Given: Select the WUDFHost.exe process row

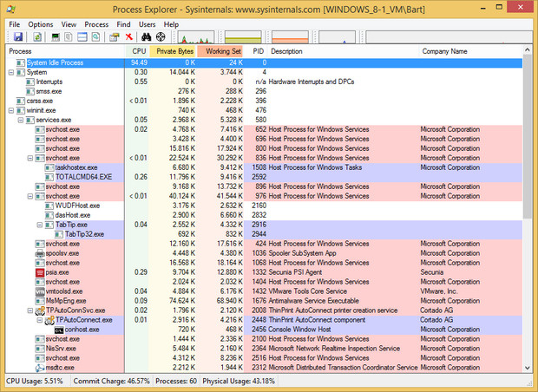Looking at the screenshot, I should [x=264, y=206].
